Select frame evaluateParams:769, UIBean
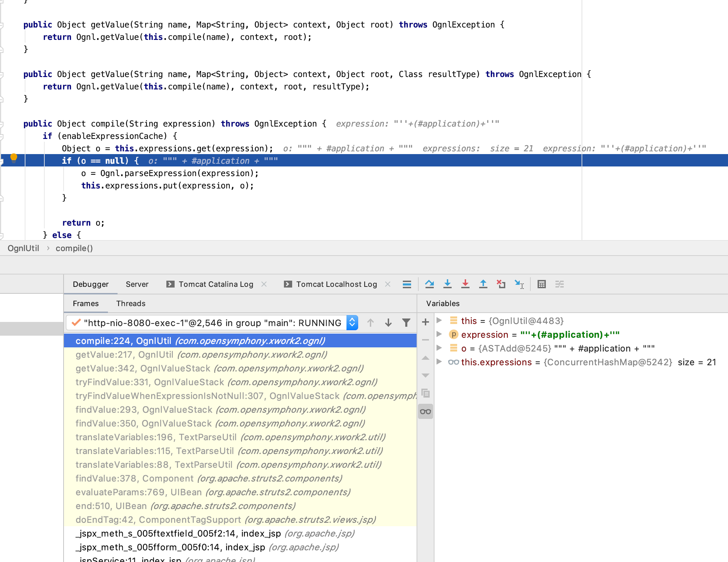The height and width of the screenshot is (562, 728). [x=240, y=492]
